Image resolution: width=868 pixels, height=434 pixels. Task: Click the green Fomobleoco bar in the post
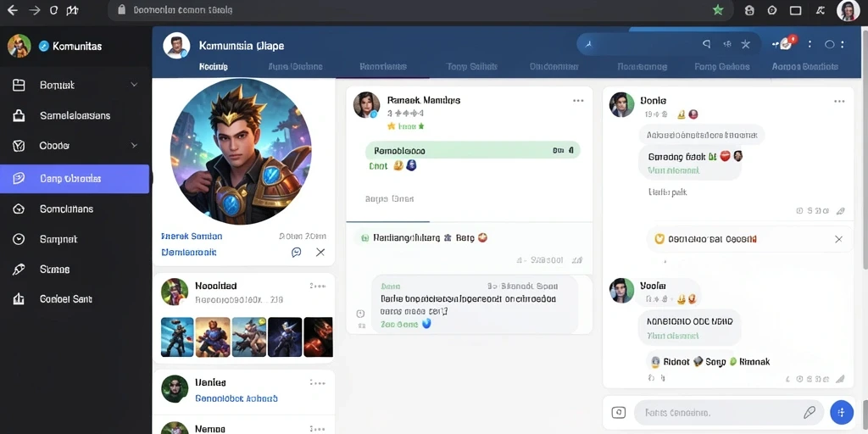tap(473, 151)
